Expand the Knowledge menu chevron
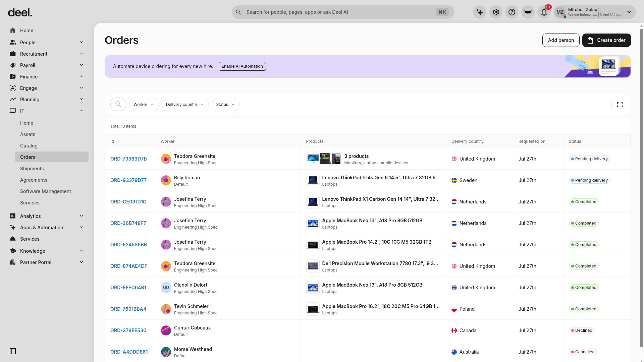Screen dimensions: 644x362 [82, 251]
